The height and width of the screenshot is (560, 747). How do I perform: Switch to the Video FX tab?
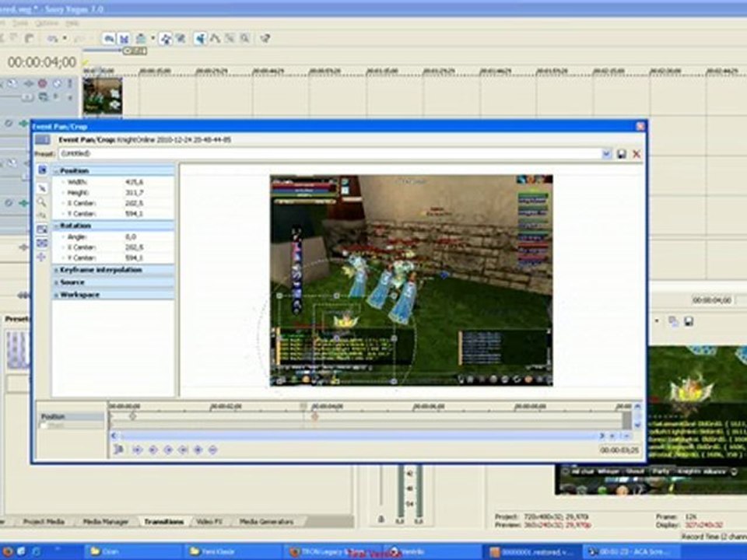(x=209, y=522)
